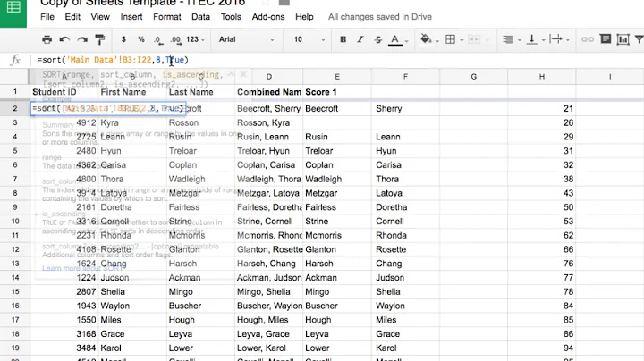The width and height of the screenshot is (644, 361).
Task: Click the 'Learn more about SORT' link
Action: tap(82, 268)
